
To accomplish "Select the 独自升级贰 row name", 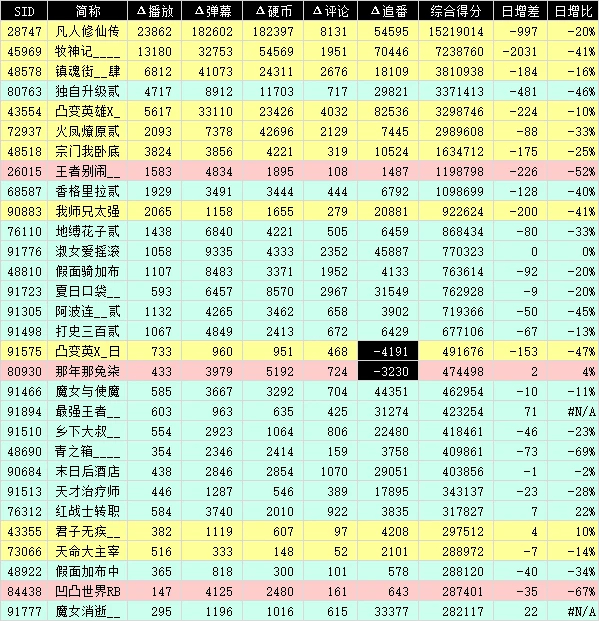I will pyautogui.click(x=88, y=91).
